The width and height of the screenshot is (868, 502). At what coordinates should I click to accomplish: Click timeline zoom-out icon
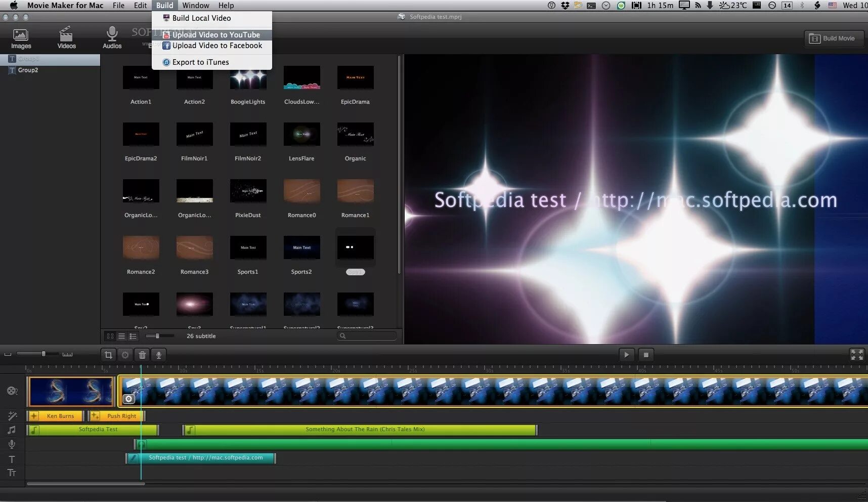coord(8,354)
